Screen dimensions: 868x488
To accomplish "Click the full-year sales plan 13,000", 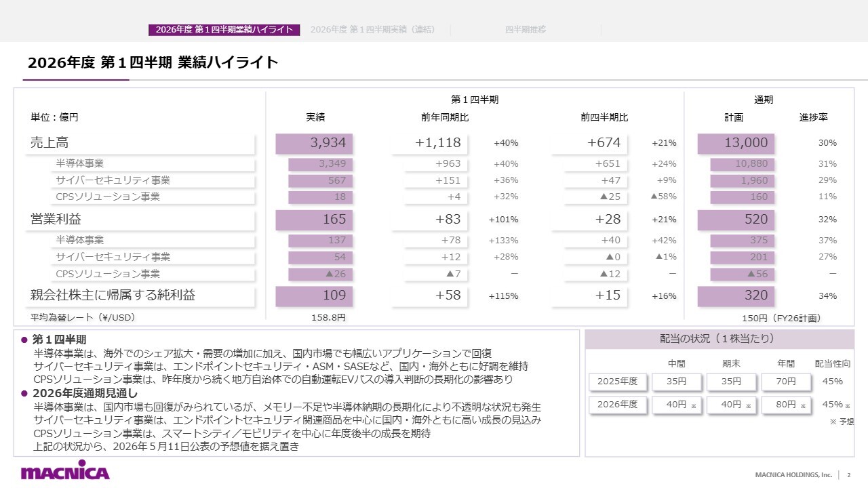I will pos(736,143).
